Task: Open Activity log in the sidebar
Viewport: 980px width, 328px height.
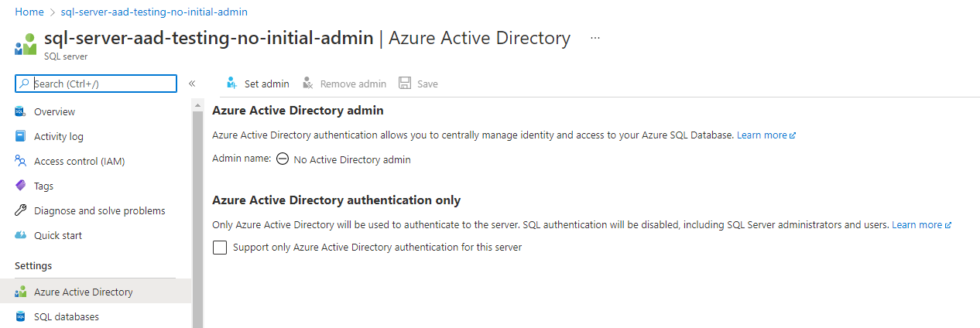Action: 59,137
